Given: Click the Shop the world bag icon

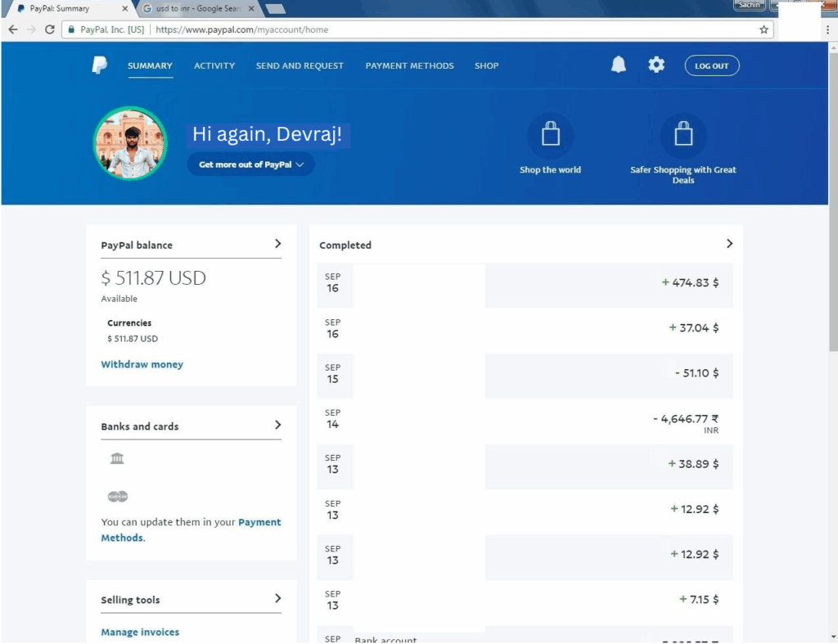Looking at the screenshot, I should [x=550, y=136].
